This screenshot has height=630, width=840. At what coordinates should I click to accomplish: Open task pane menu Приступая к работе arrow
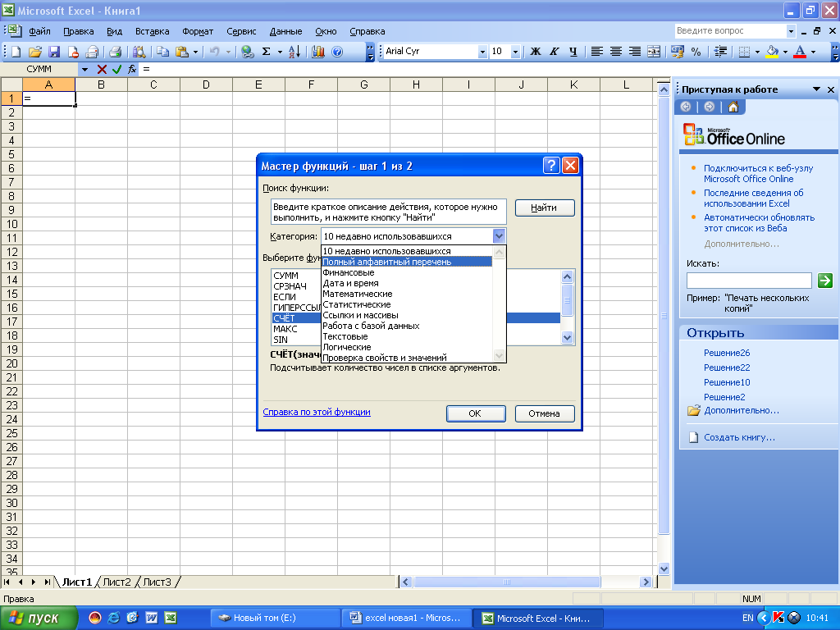[816, 89]
